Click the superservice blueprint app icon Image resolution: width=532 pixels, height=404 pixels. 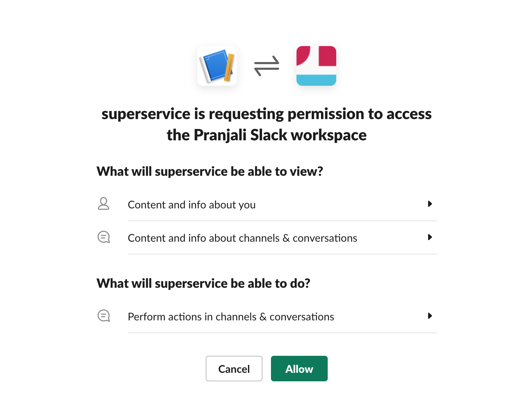(217, 66)
